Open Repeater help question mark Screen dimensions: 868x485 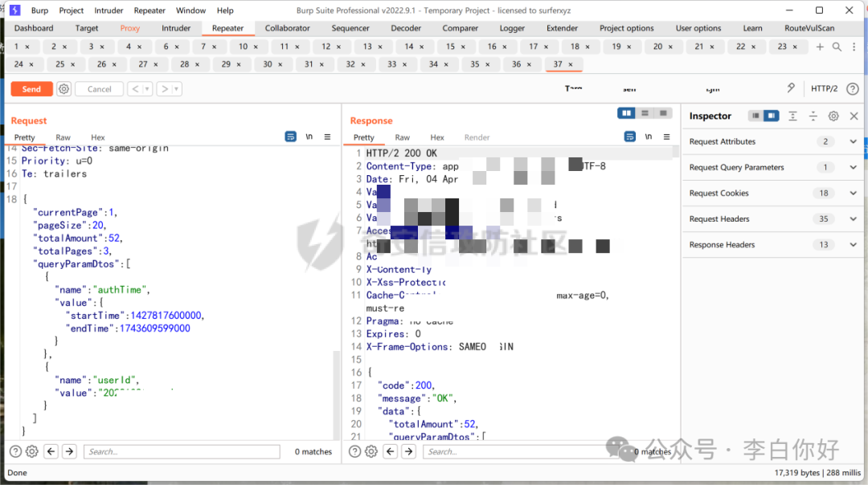[853, 88]
